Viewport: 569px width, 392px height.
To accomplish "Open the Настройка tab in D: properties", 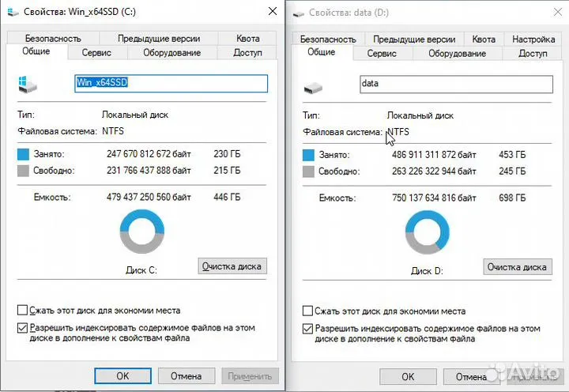I will [533, 40].
